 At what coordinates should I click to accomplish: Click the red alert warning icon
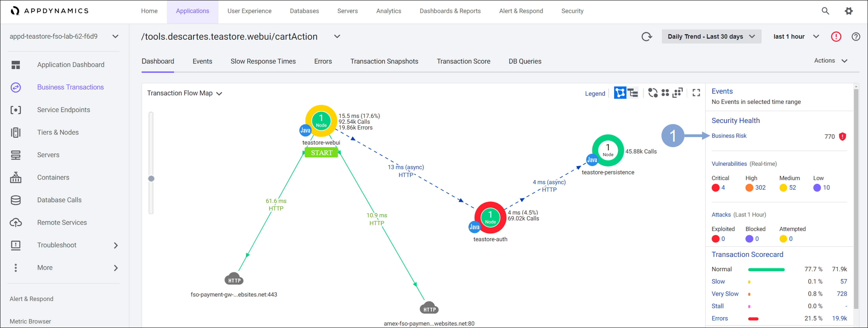tap(836, 36)
